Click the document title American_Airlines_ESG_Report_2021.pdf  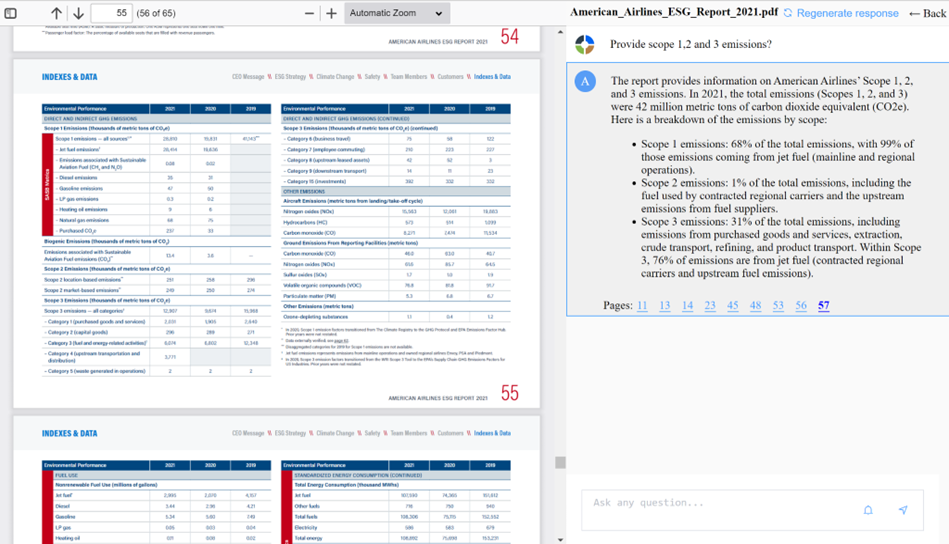tap(674, 12)
